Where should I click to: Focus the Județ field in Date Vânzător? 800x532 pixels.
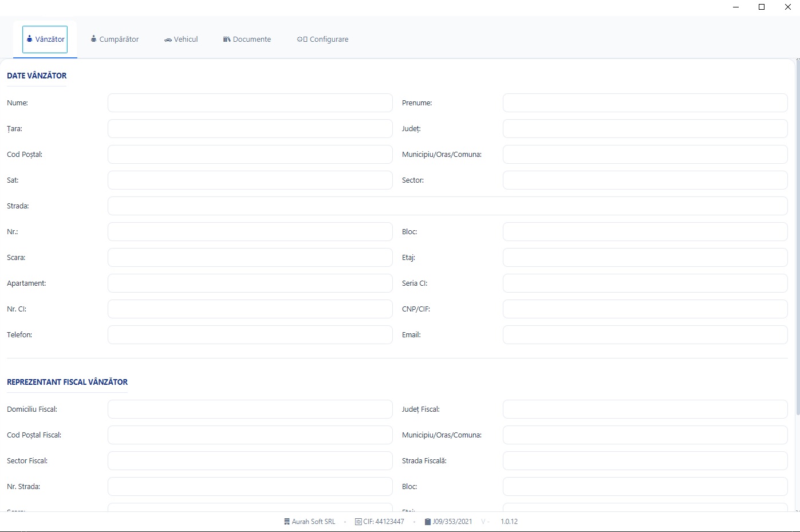pos(645,129)
